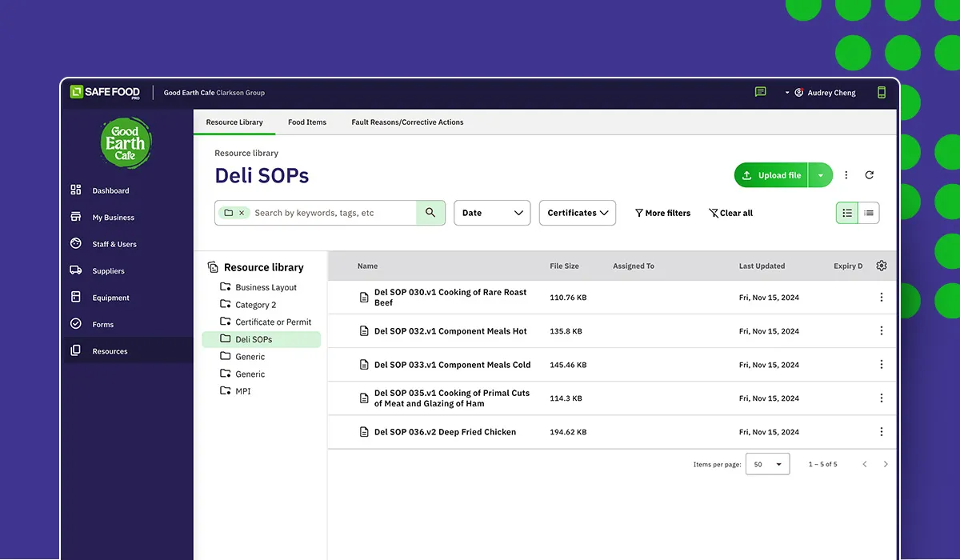Viewport: 960px width, 560px height.
Task: Click the Upload file button
Action: click(772, 175)
